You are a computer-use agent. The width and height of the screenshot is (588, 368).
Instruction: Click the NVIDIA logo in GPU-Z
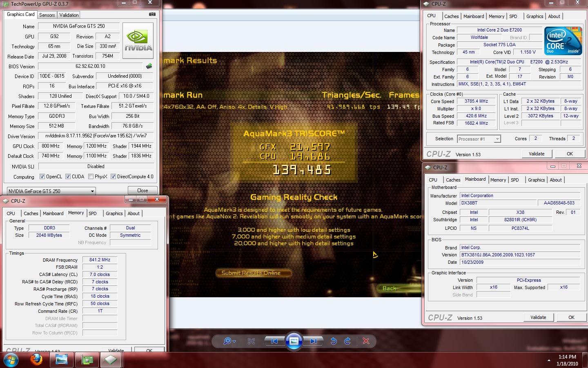(x=138, y=41)
